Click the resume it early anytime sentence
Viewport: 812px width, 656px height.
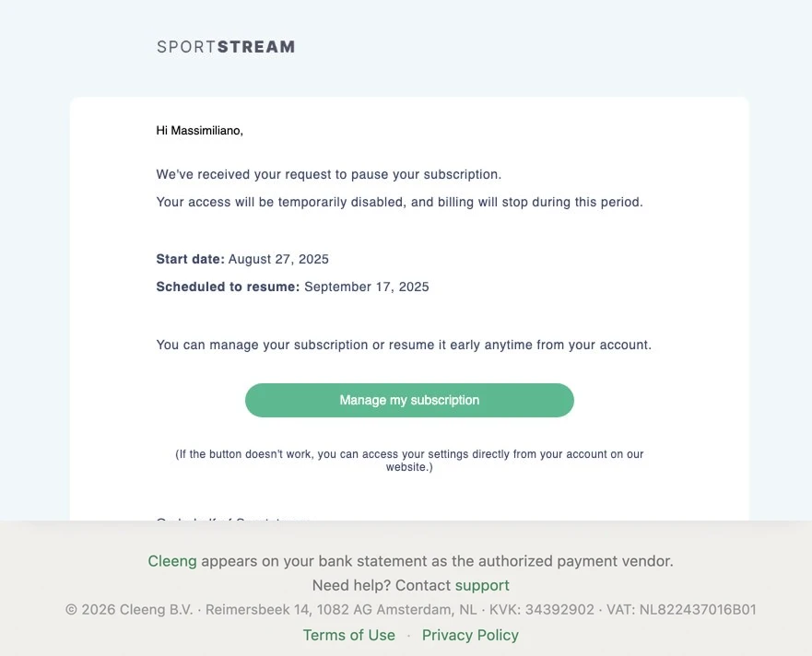pos(404,345)
